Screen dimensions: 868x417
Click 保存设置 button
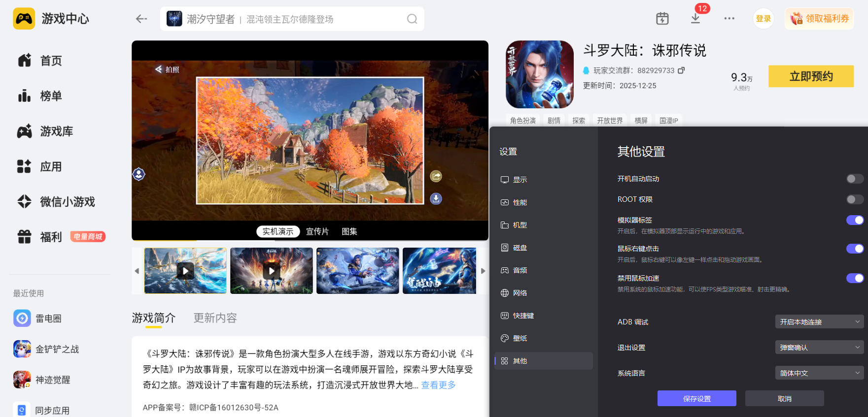pyautogui.click(x=697, y=399)
